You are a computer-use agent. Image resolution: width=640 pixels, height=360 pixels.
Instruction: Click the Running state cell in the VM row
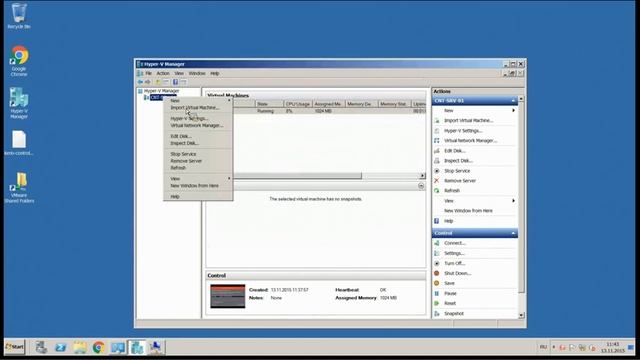click(x=265, y=111)
